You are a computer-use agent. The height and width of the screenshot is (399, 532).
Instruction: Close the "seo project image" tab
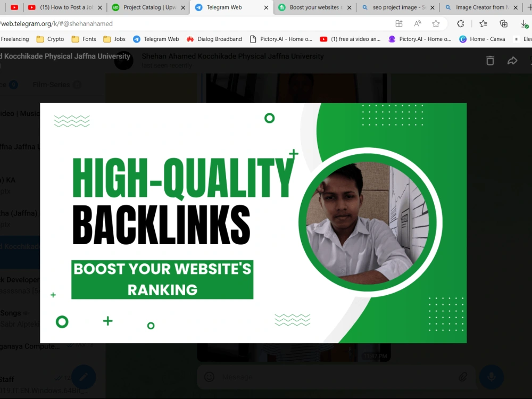coord(432,7)
